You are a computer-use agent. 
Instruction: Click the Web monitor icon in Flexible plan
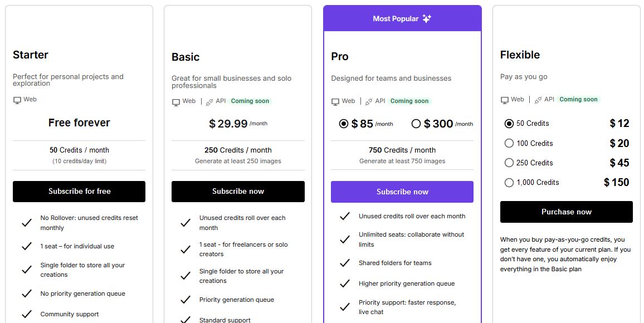pyautogui.click(x=505, y=100)
